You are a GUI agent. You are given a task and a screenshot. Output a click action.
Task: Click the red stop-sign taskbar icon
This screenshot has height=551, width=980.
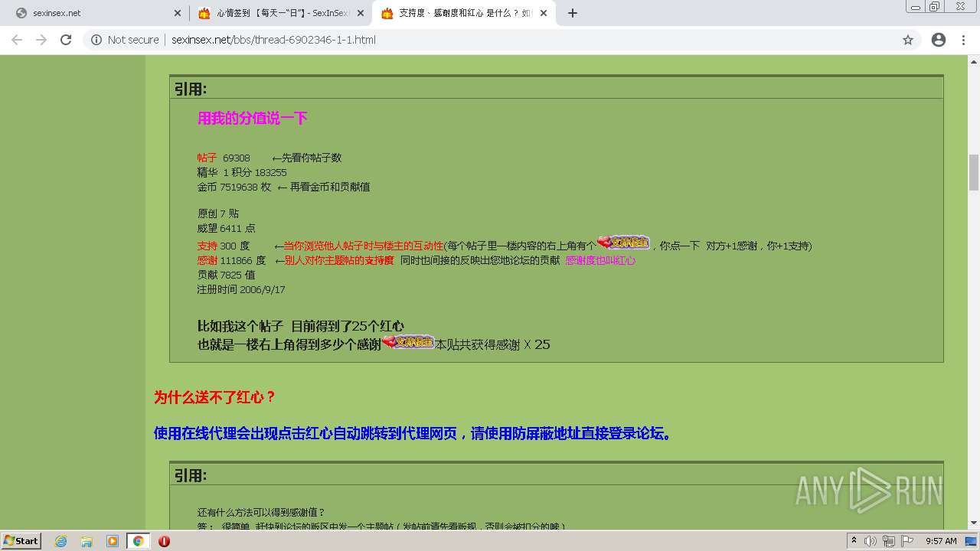click(x=164, y=541)
